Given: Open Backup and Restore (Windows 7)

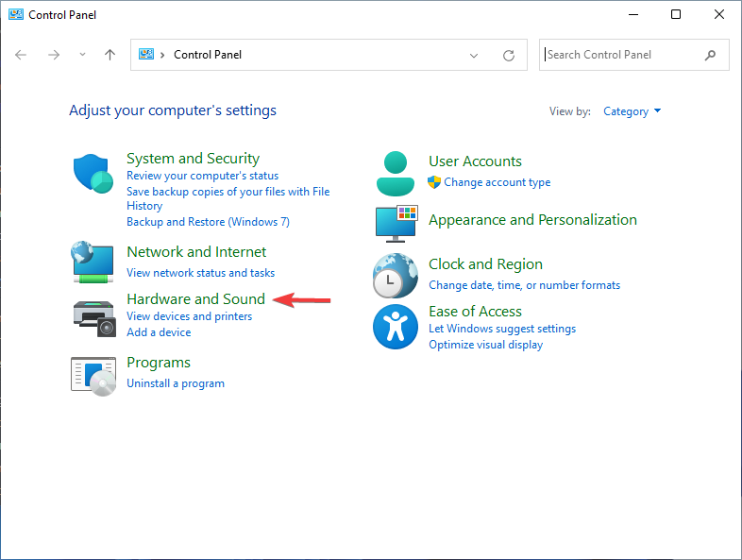Looking at the screenshot, I should click(x=209, y=222).
